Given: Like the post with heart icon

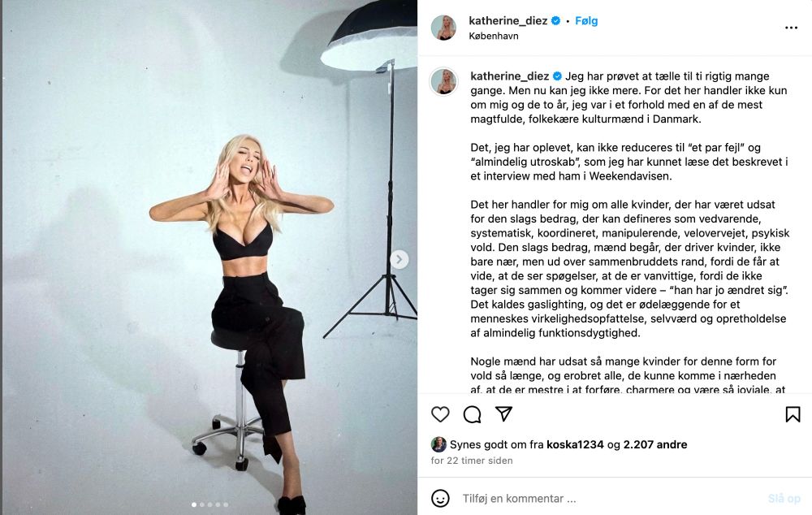Looking at the screenshot, I should pyautogui.click(x=440, y=414).
